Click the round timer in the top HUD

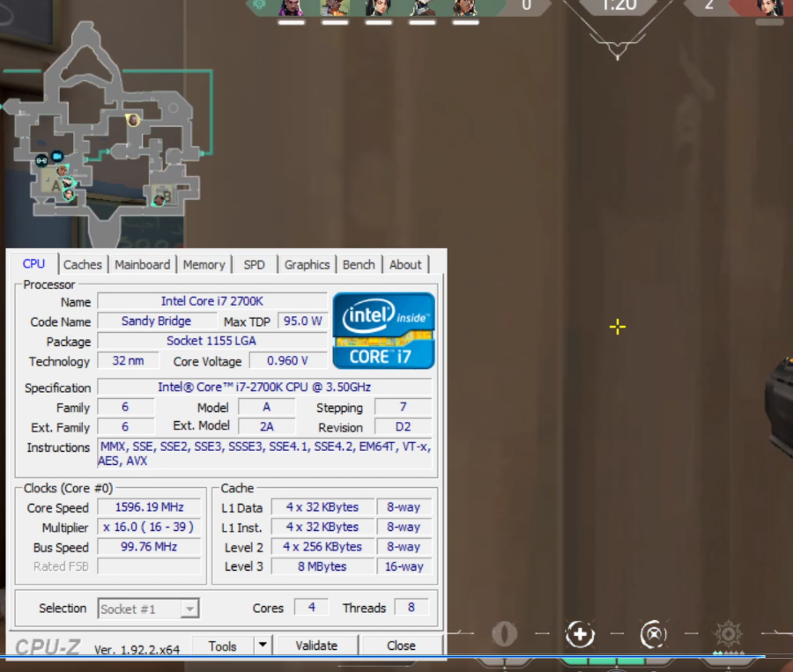coord(619,6)
